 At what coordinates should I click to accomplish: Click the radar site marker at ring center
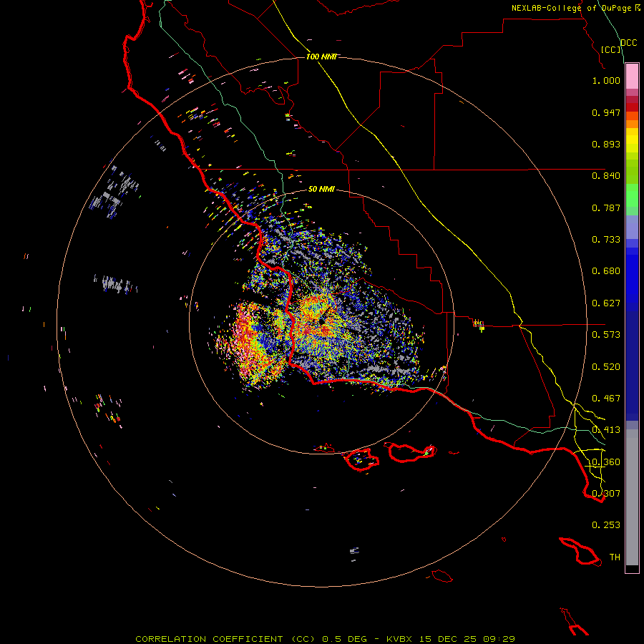coord(321,321)
